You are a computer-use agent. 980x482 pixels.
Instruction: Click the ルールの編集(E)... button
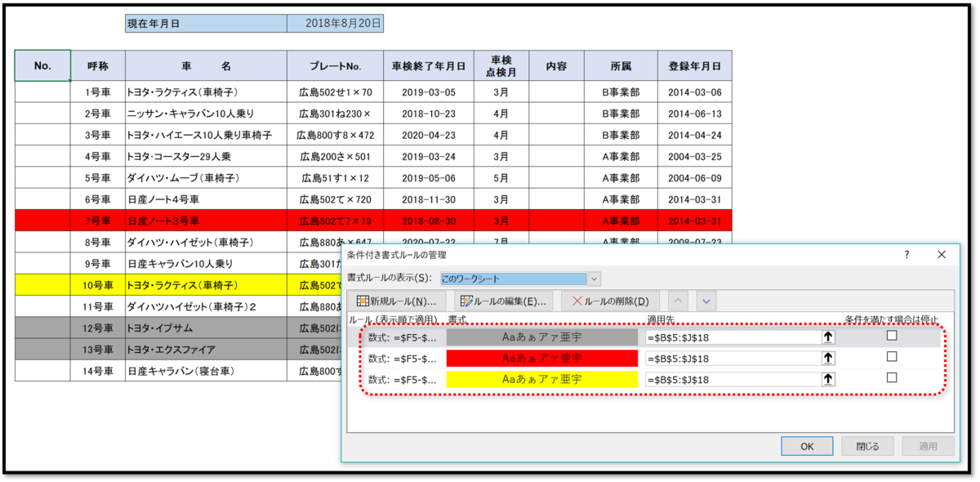pos(503,301)
